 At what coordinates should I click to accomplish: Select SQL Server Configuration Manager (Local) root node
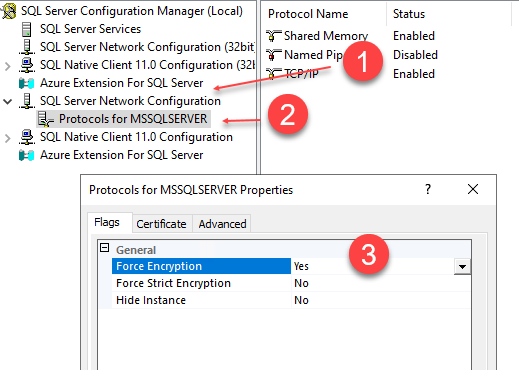point(132,11)
